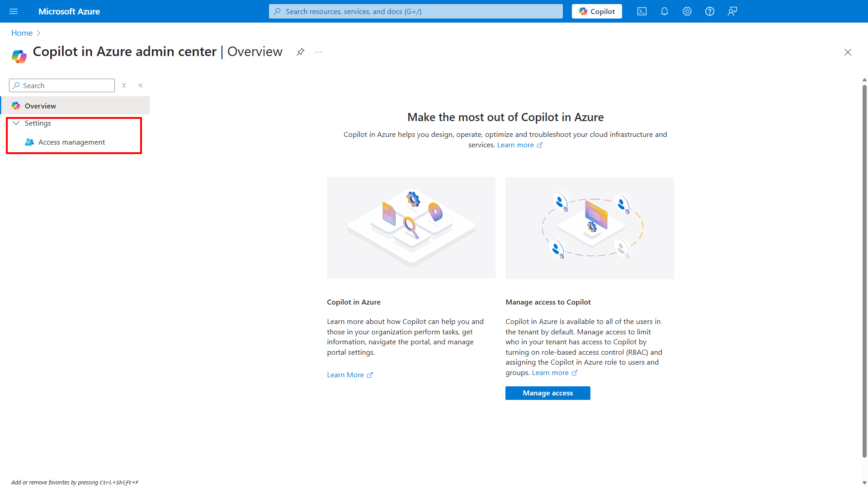
Task: Launch Copilot from the top toolbar
Action: tap(596, 11)
